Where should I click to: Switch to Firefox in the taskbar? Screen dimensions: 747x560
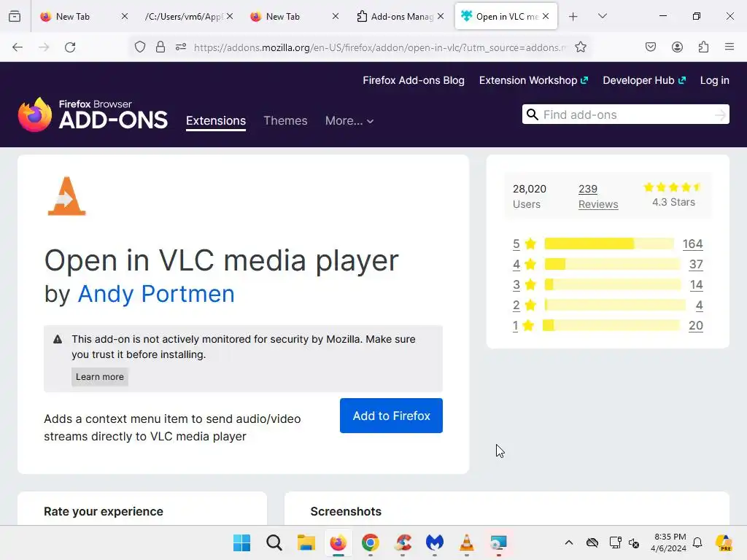[x=338, y=542]
